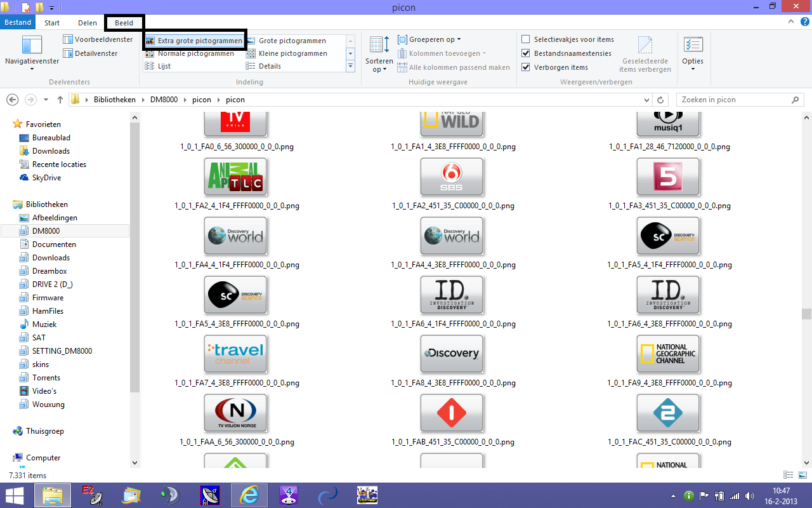Select the travel channel picon

(x=235, y=355)
